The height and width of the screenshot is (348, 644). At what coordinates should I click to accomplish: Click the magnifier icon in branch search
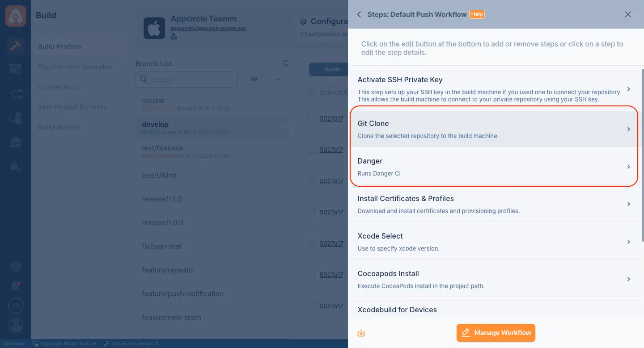coord(143,79)
